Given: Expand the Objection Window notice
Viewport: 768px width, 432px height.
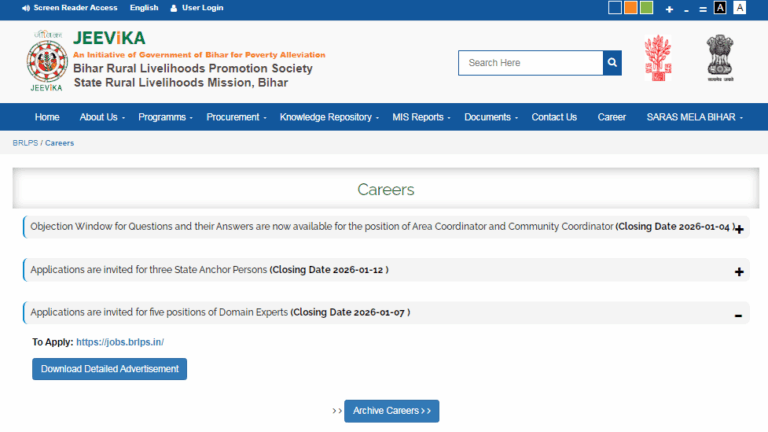Looking at the screenshot, I should pyautogui.click(x=739, y=229).
